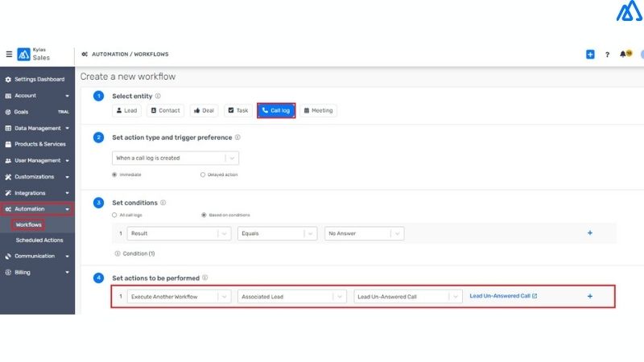Choose the Lead entity

coord(126,110)
